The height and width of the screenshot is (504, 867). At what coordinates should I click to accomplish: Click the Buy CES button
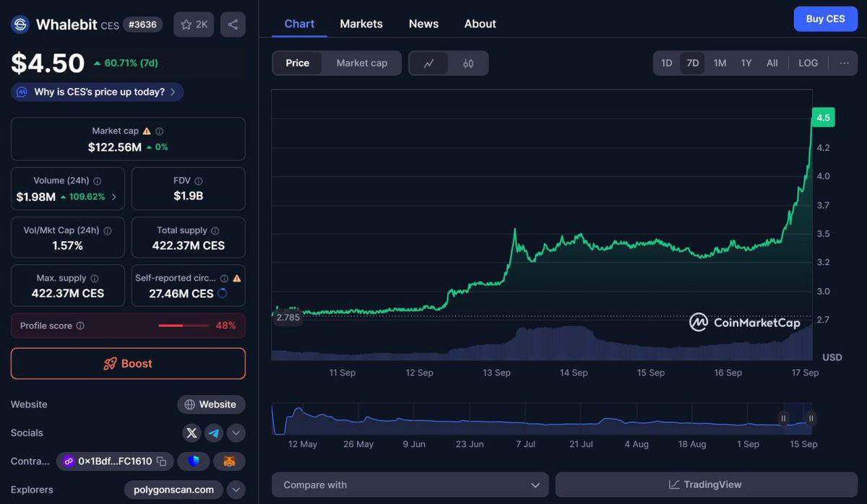pos(825,19)
